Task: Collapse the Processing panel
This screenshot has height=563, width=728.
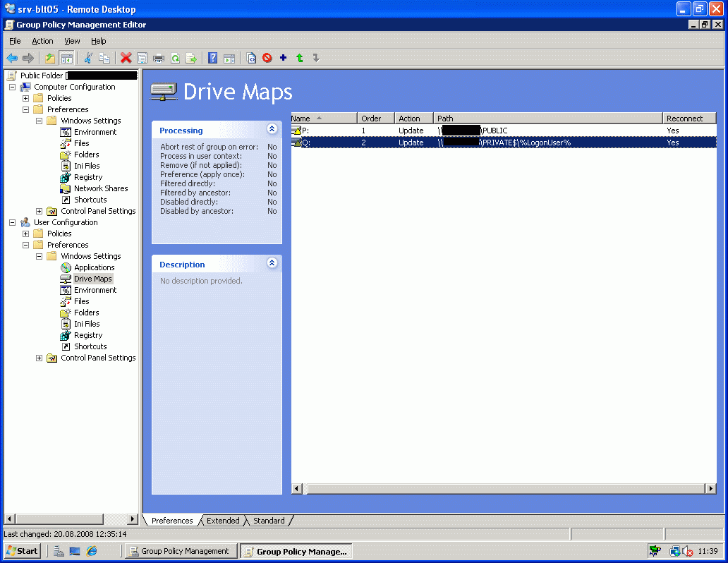Action: click(x=272, y=129)
